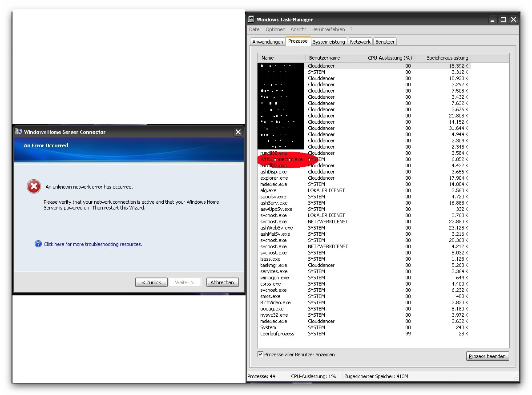The image size is (532, 395).
Task: Click the Home Server Connector title icon
Action: tap(18, 132)
